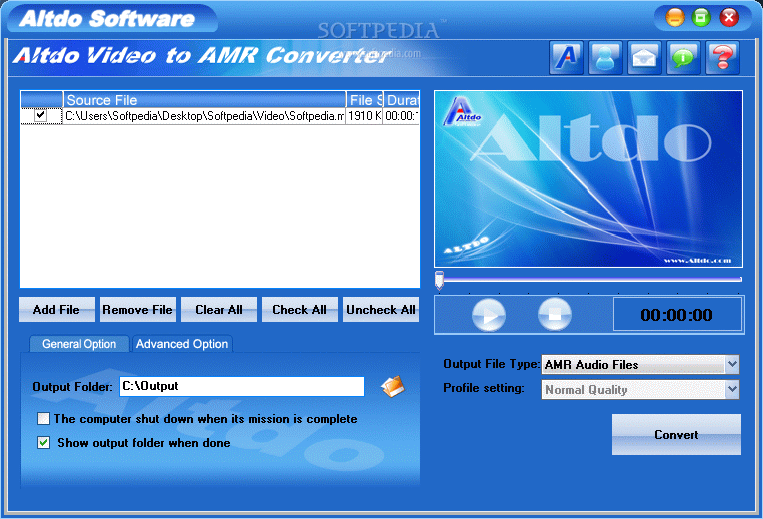Click the Remove File button
Image resolution: width=763 pixels, height=519 pixels.
138,310
